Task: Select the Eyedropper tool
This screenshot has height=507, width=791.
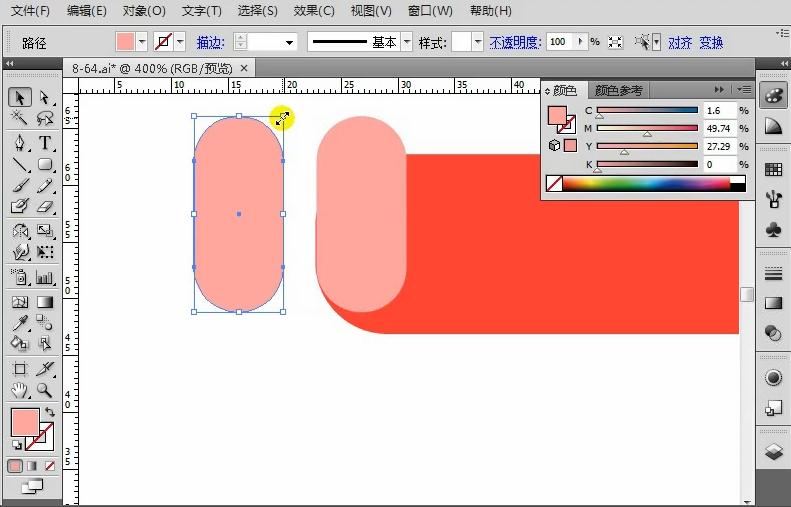Action: 20,322
